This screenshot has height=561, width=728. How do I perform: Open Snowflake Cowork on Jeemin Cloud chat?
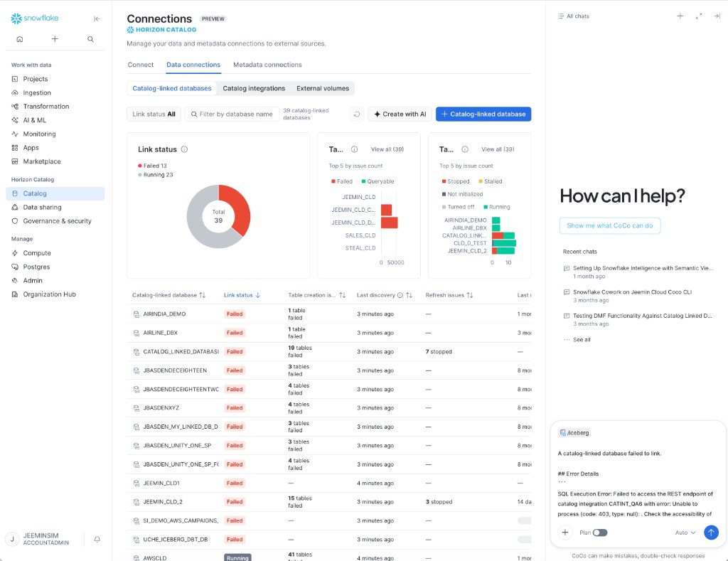tap(628, 296)
